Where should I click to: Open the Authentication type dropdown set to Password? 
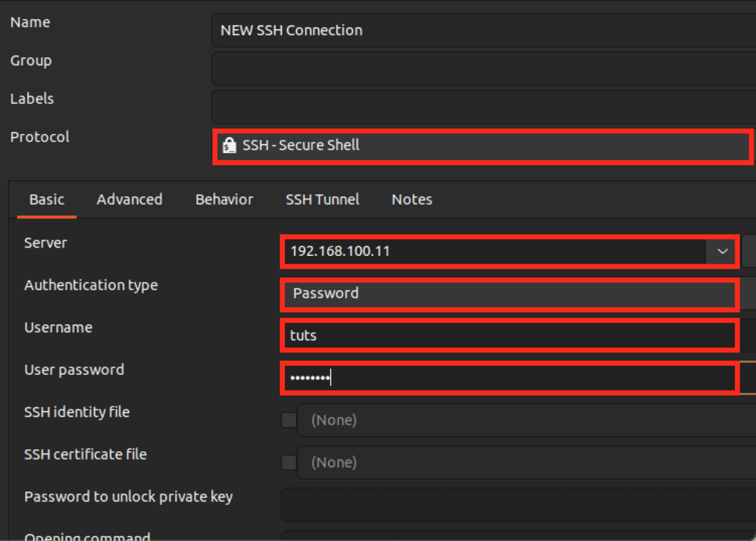(509, 293)
